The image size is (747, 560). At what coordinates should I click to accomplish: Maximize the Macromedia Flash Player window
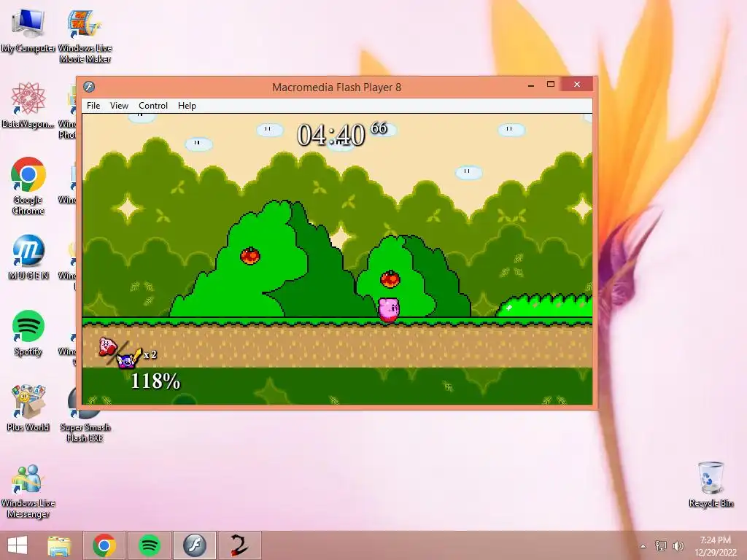coord(551,85)
